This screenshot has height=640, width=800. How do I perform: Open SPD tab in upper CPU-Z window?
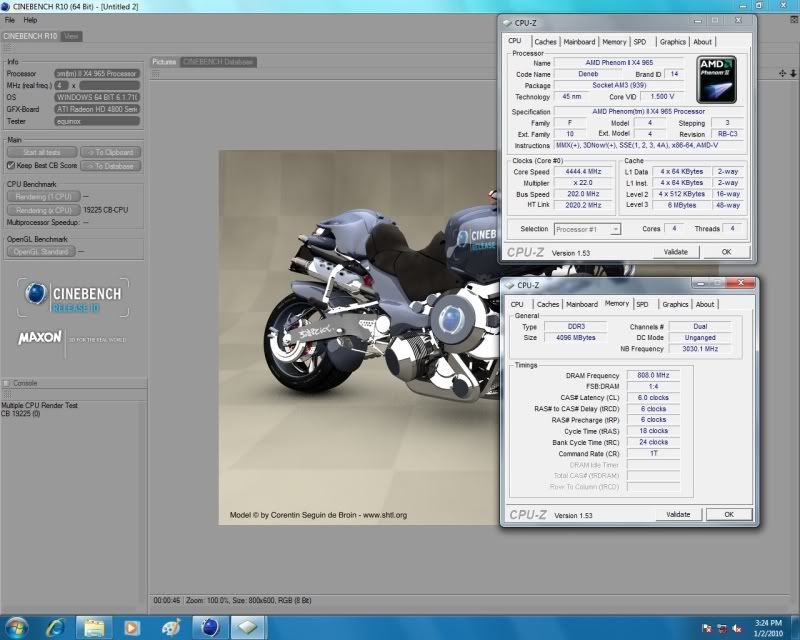(x=640, y=42)
